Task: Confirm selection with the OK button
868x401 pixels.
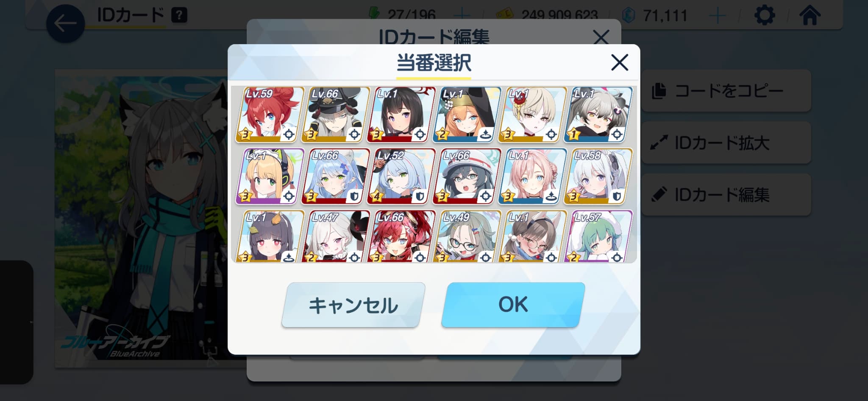Action: click(x=513, y=305)
